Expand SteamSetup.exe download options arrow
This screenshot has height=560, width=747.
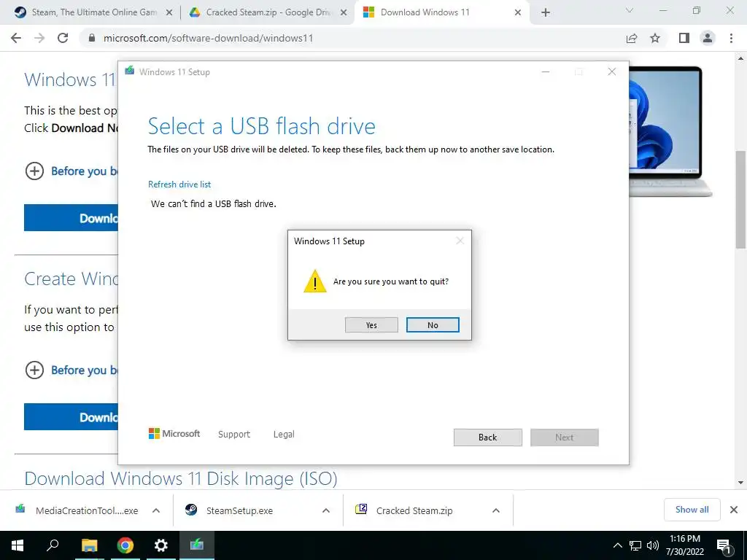pyautogui.click(x=326, y=510)
